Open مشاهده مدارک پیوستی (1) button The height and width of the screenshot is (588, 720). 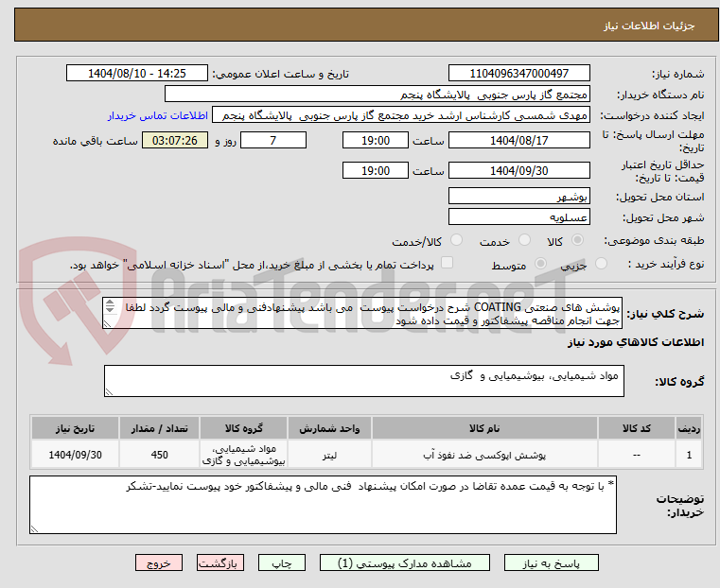[x=405, y=562]
